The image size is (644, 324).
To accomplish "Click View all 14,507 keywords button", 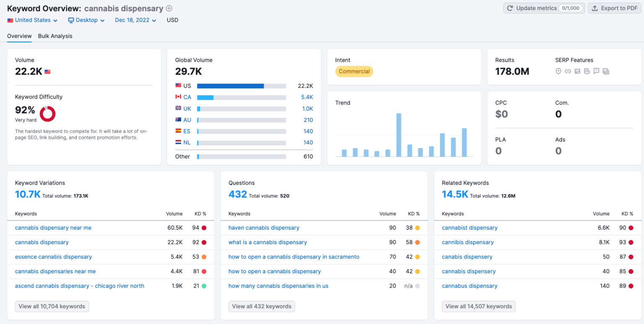I will tap(479, 306).
